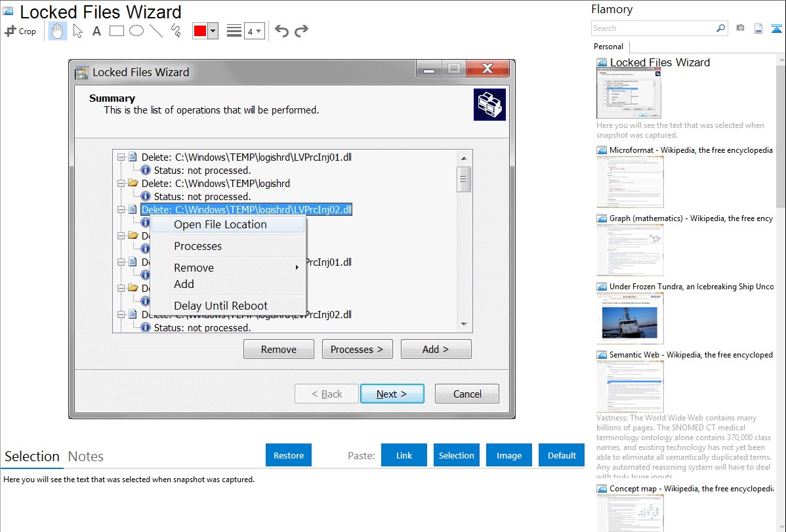Viewport: 786px width, 532px height.
Task: Choose Delay Until Reboot
Action: [228, 306]
